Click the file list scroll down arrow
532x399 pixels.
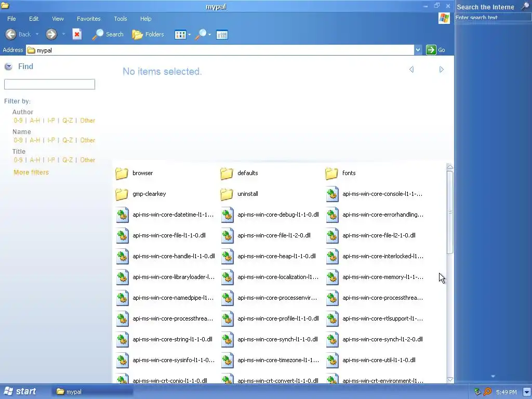[x=450, y=380]
